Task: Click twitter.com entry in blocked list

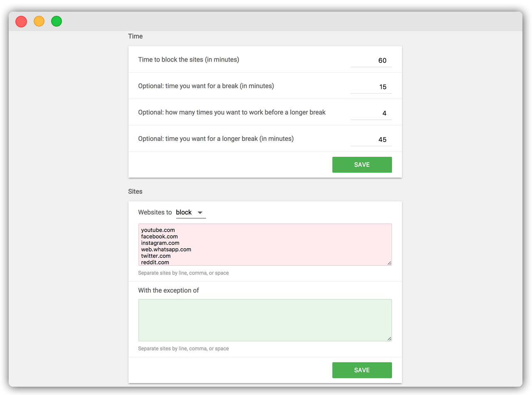Action: (x=155, y=256)
